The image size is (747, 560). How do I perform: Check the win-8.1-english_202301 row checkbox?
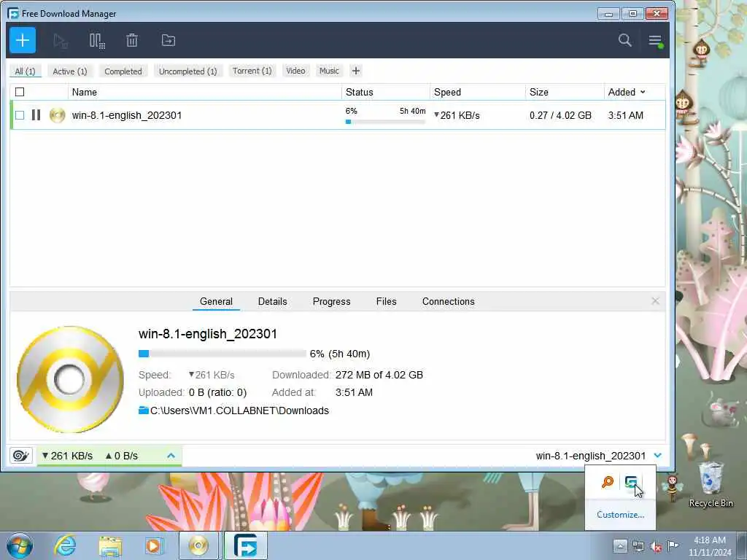[20, 114]
